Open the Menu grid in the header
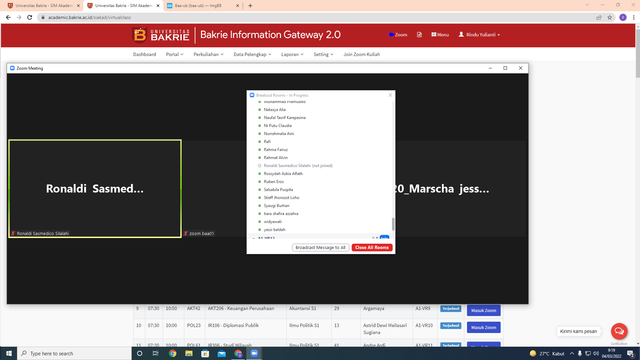 click(440, 35)
